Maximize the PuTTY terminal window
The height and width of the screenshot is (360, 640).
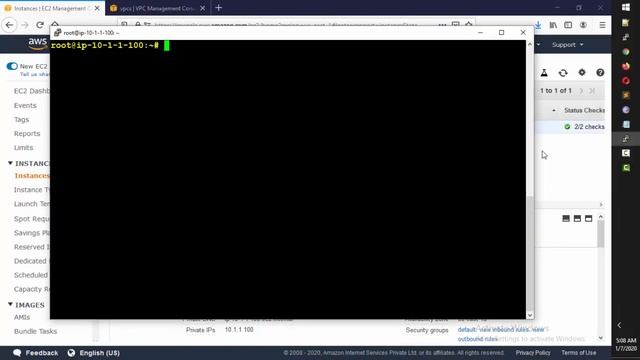[x=501, y=32]
